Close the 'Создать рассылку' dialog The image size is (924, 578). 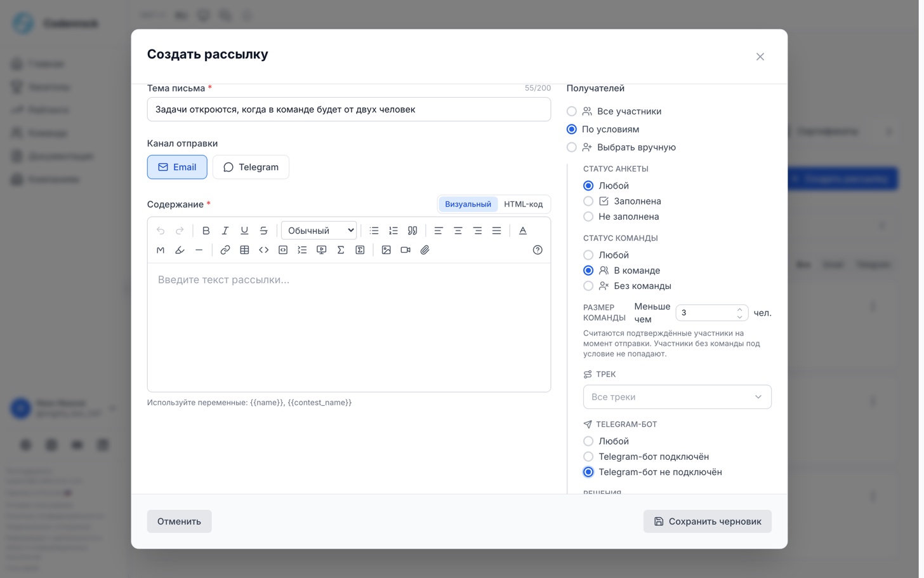point(760,57)
